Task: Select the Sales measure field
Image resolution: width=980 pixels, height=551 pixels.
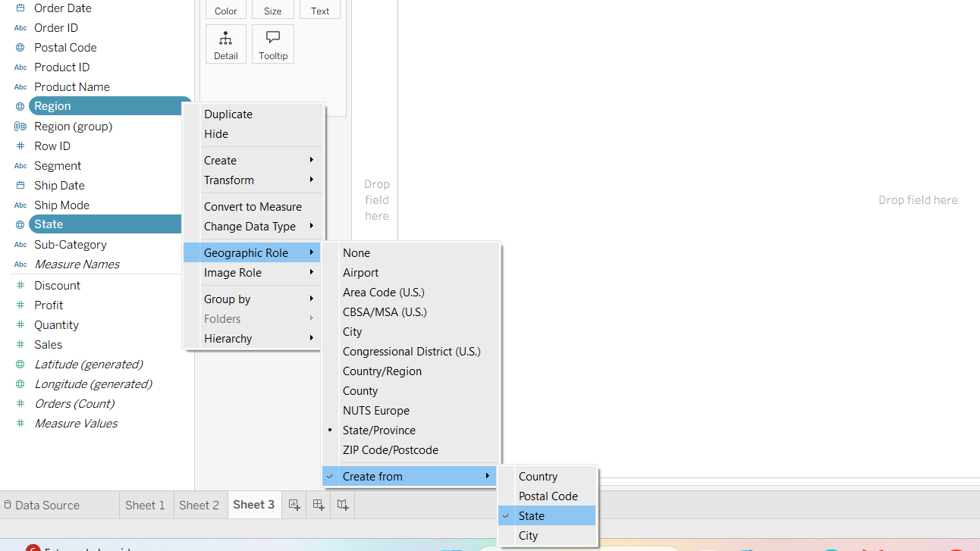Action: 48,345
